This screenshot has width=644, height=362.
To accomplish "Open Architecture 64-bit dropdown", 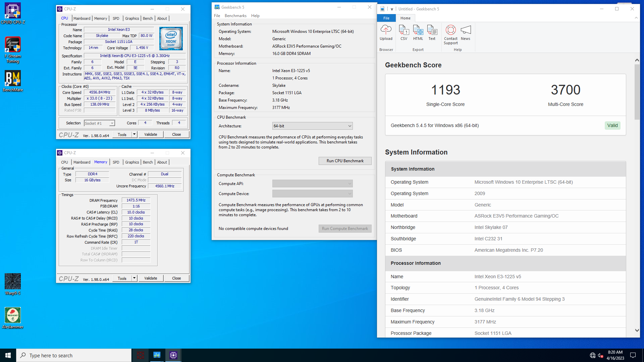I will [x=313, y=126].
